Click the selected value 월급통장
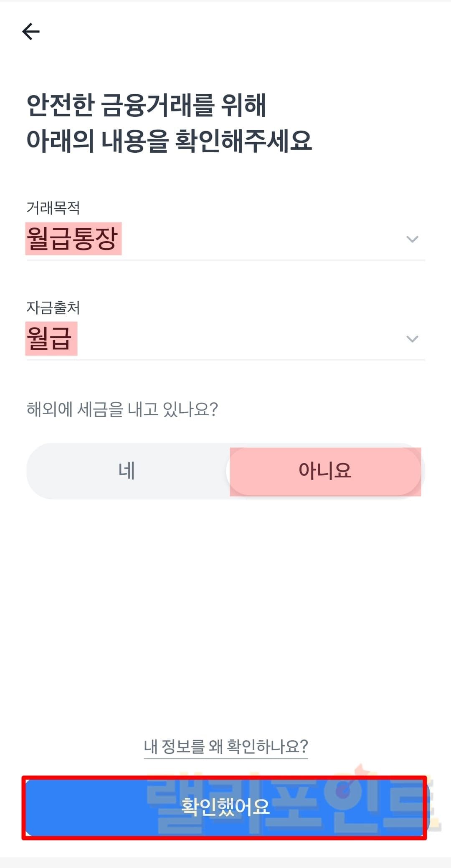Image resolution: width=451 pixels, height=868 pixels. 73,239
